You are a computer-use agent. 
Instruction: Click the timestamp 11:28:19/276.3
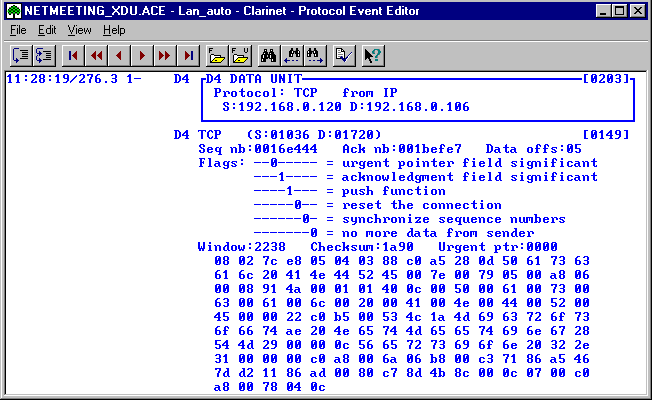tap(62, 79)
